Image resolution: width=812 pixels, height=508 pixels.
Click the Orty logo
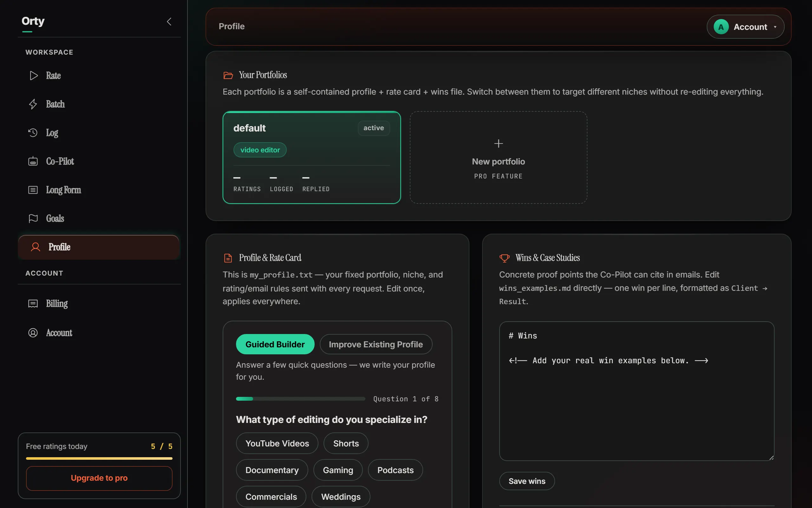pyautogui.click(x=33, y=21)
